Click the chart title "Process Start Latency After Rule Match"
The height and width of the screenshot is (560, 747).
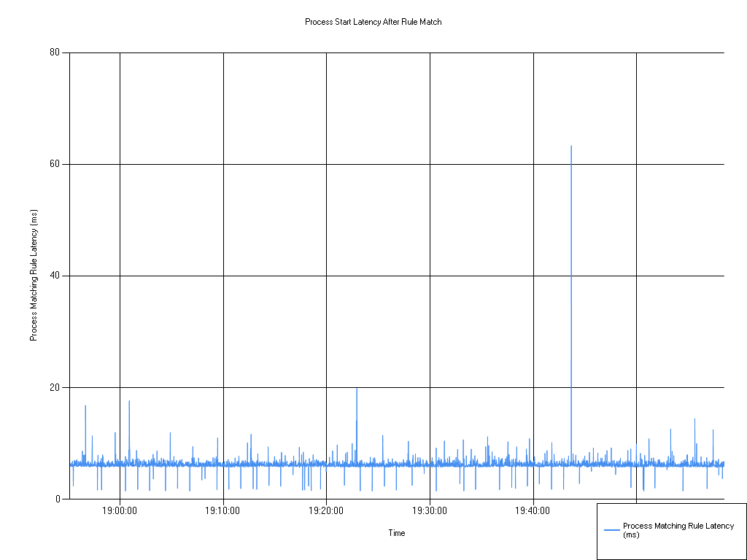tap(372, 22)
